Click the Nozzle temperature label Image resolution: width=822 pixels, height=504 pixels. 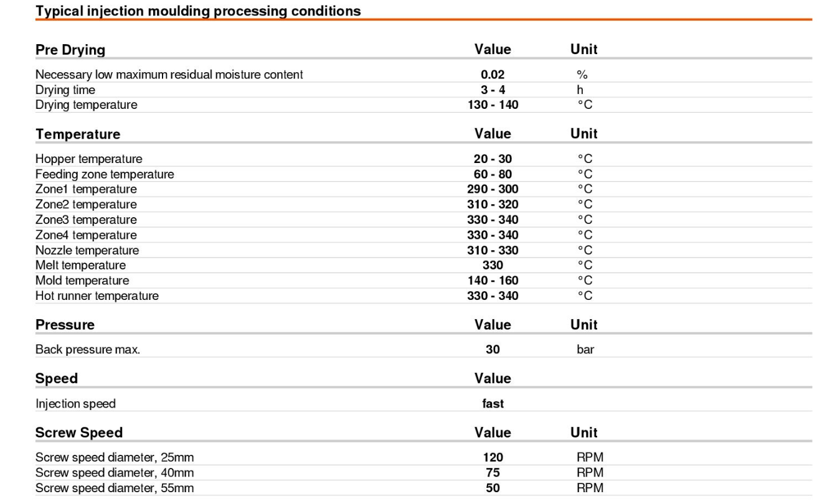[87, 250]
